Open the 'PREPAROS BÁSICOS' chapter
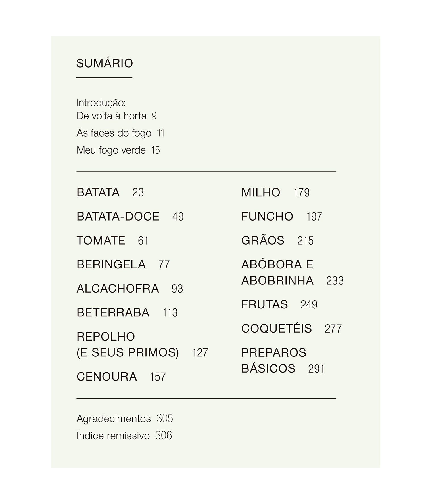 point(274,360)
